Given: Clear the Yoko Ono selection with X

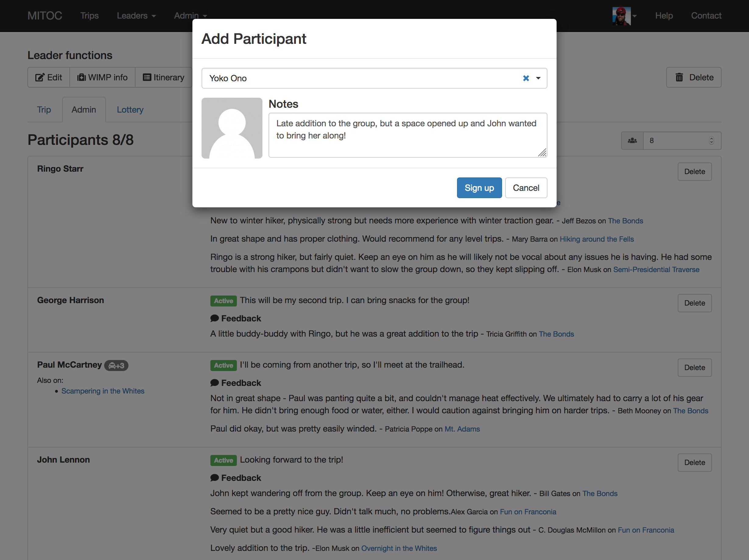Looking at the screenshot, I should [x=526, y=77].
